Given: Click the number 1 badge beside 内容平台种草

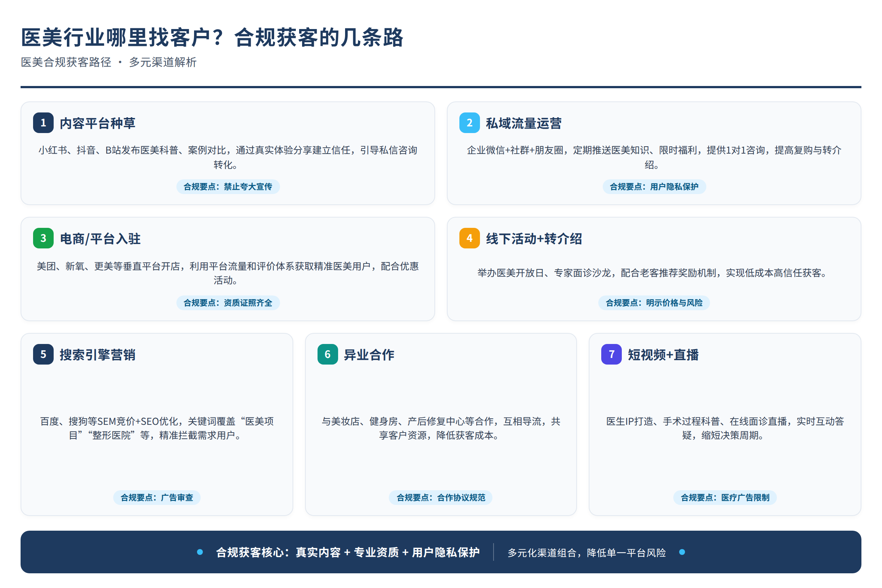Looking at the screenshot, I should click(43, 123).
